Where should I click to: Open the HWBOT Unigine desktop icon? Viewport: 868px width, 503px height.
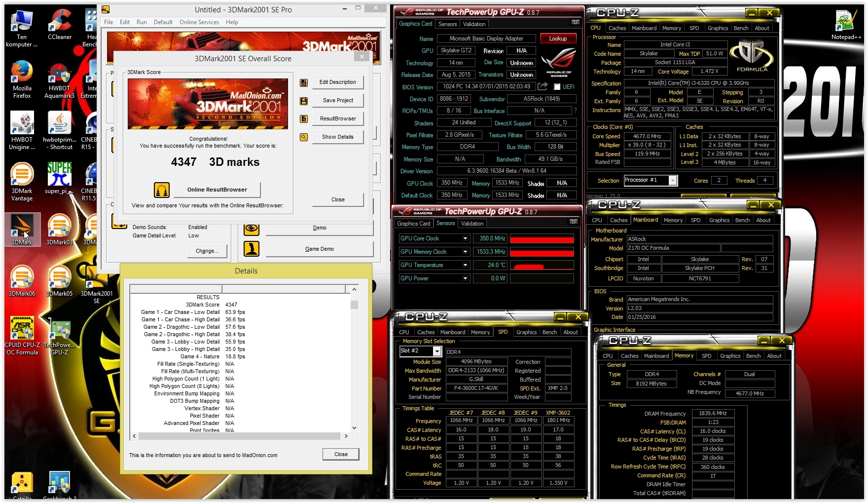click(22, 130)
